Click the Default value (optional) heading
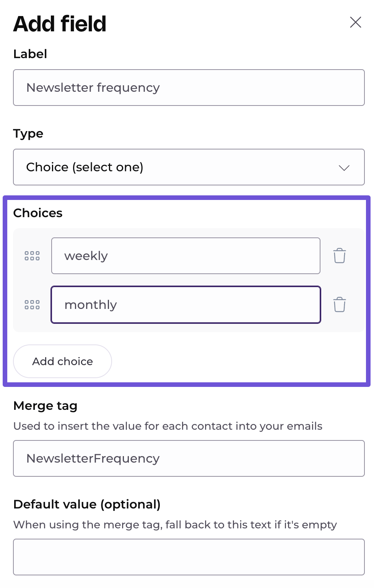Image resolution: width=374 pixels, height=588 pixels. pyautogui.click(x=87, y=504)
